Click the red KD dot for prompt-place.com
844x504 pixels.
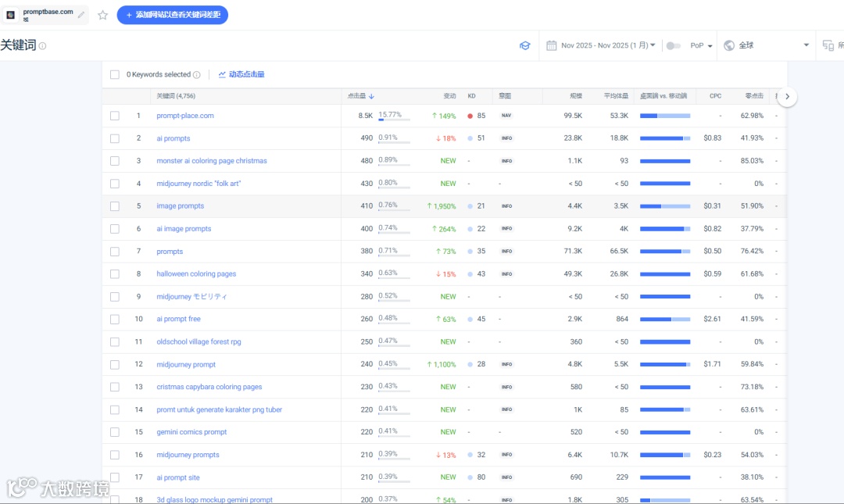470,116
